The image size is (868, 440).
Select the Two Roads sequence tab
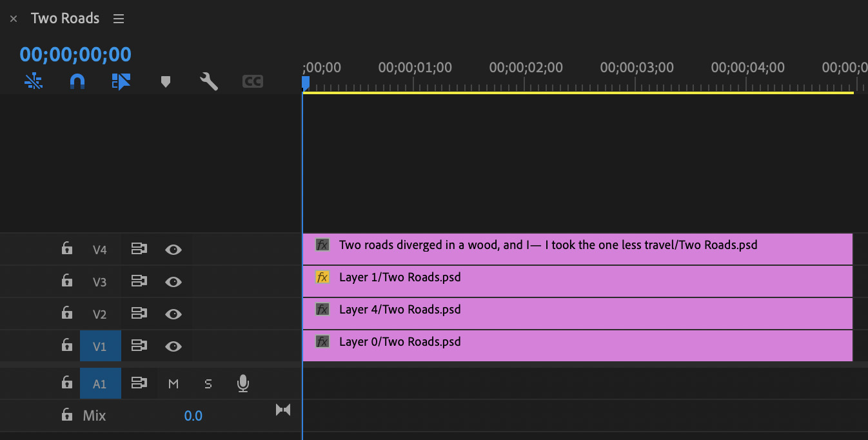click(65, 18)
